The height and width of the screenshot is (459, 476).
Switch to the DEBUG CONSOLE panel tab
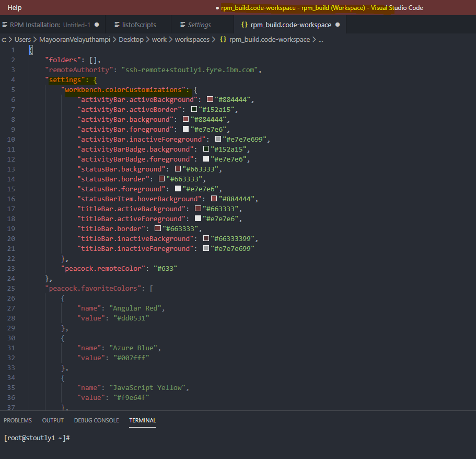tap(96, 420)
